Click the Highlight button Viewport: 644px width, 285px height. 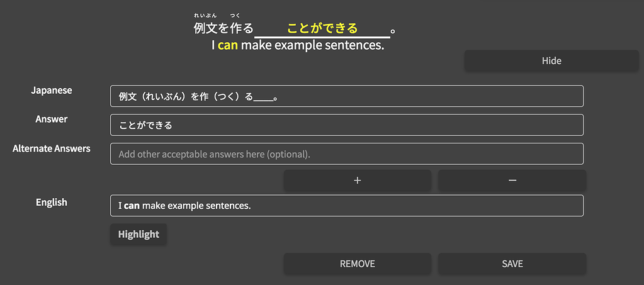[138, 235]
